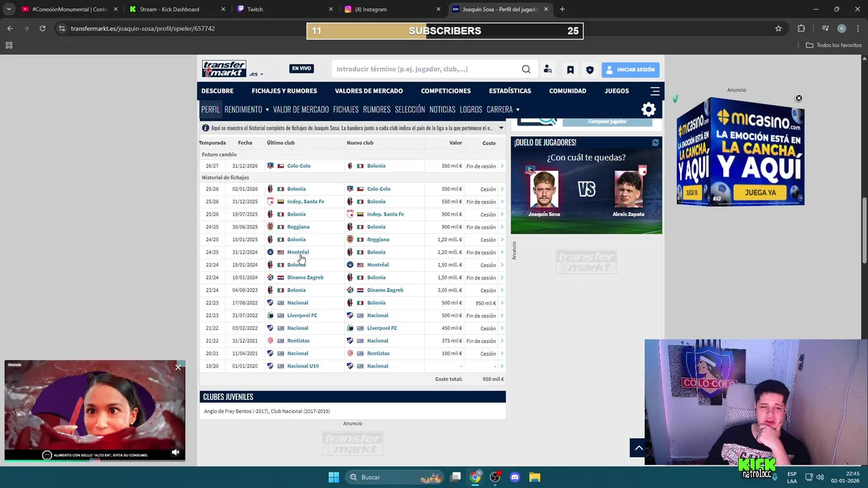Image resolution: width=868 pixels, height=488 pixels.
Task: Click the browser address bar URL
Action: (142, 28)
